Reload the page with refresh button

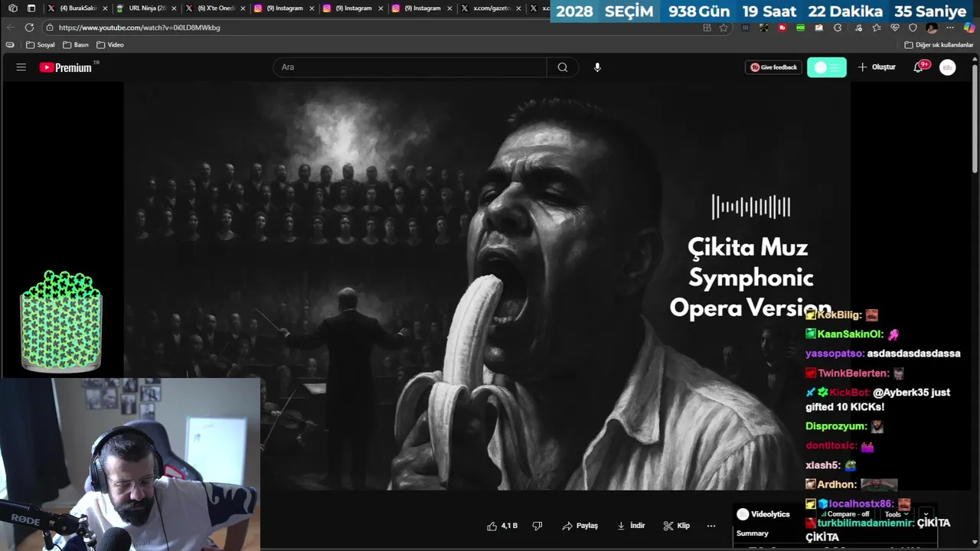point(29,28)
